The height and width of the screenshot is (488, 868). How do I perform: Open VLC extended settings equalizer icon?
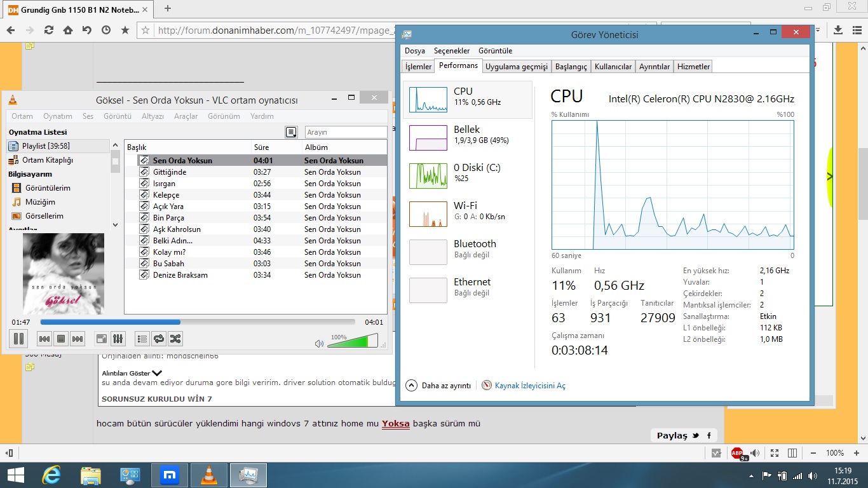click(118, 339)
